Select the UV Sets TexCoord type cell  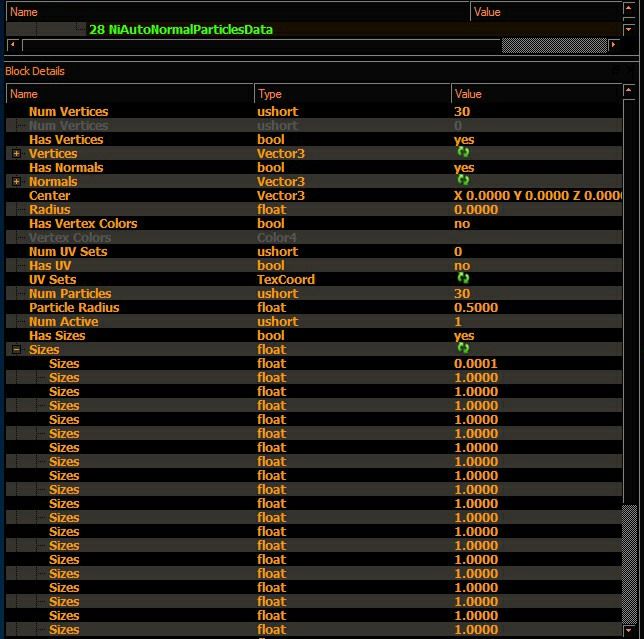pos(286,280)
